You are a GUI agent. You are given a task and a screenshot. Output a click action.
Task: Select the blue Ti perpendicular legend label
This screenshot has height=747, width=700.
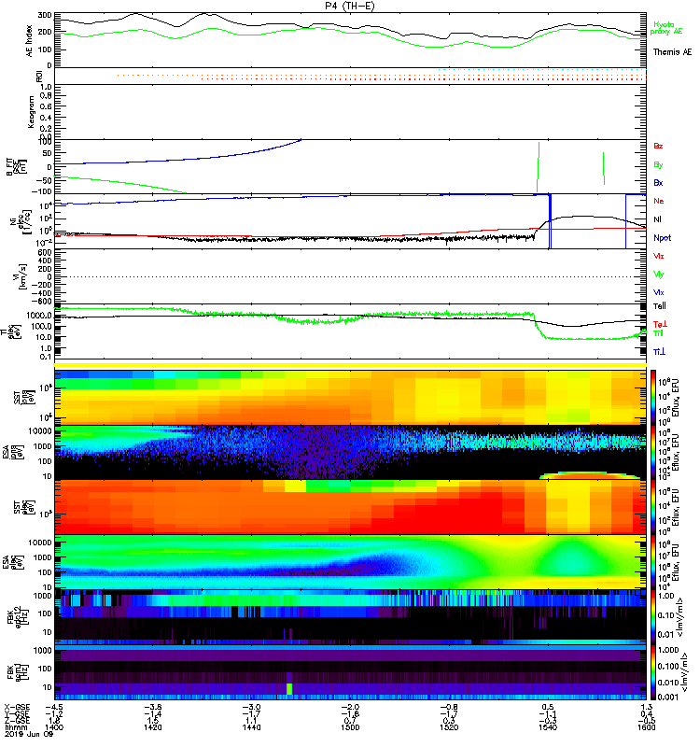pyautogui.click(x=659, y=352)
